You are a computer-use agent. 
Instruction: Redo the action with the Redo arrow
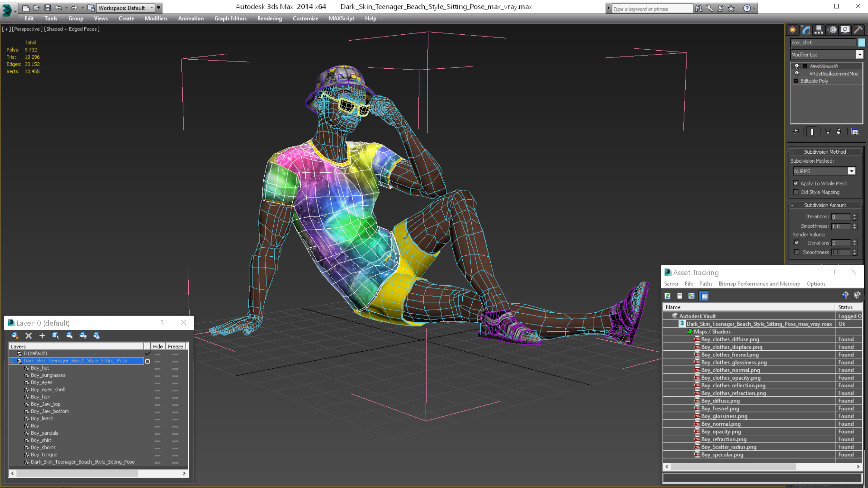coord(74,8)
